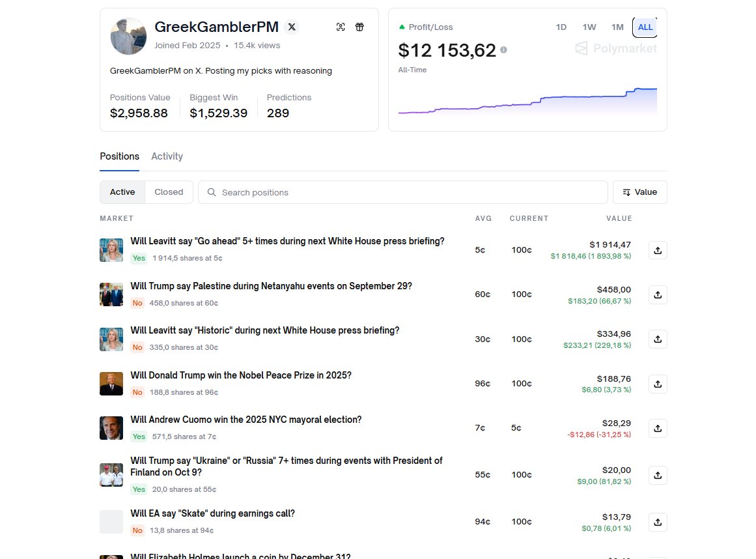Viewport: 756px width, 559px height.
Task: Select the 1W profit range
Action: (x=589, y=27)
